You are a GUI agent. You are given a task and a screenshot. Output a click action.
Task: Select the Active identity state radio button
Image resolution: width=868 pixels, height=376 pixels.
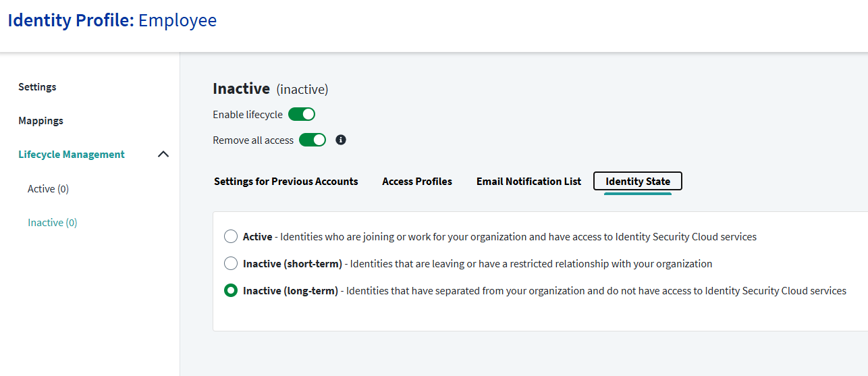tap(231, 236)
